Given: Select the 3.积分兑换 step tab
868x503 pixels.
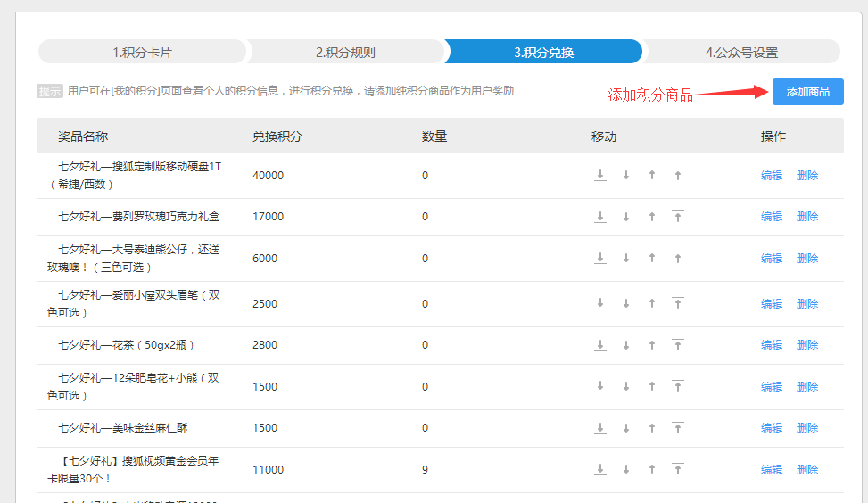Looking at the screenshot, I should coord(543,52).
